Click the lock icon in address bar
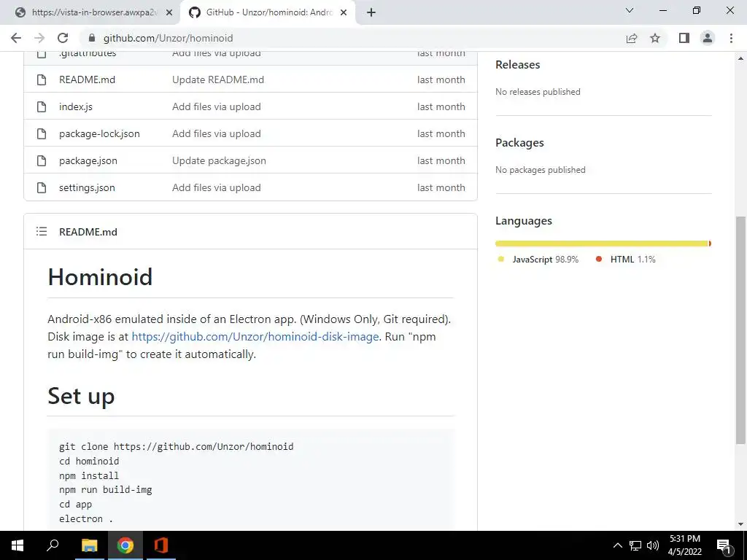Image resolution: width=747 pixels, height=560 pixels. (x=93, y=38)
